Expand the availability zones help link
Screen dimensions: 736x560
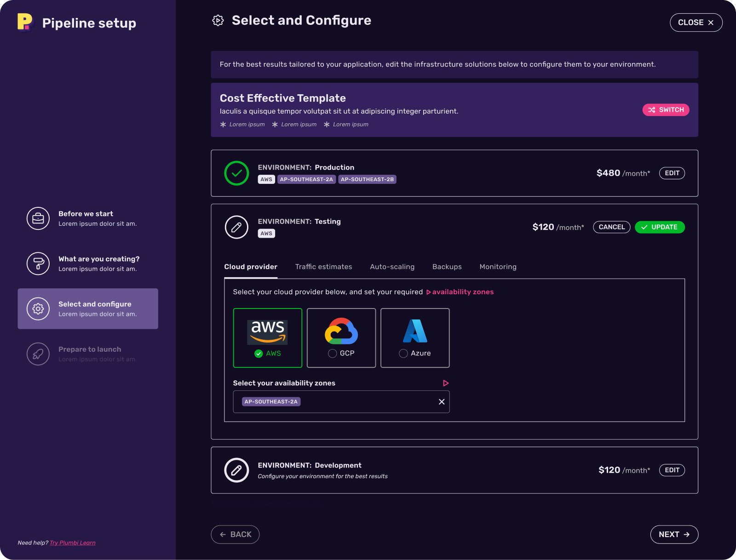[460, 292]
